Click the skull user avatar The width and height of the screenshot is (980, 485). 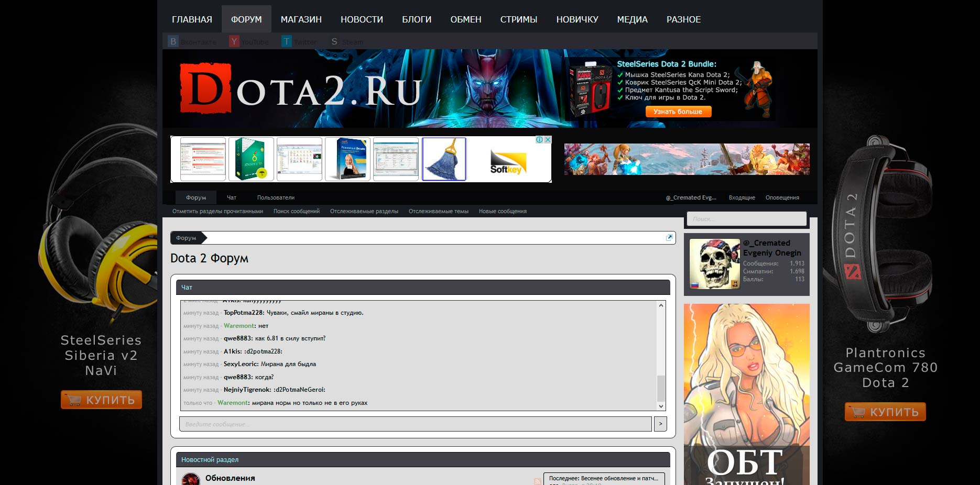click(714, 264)
